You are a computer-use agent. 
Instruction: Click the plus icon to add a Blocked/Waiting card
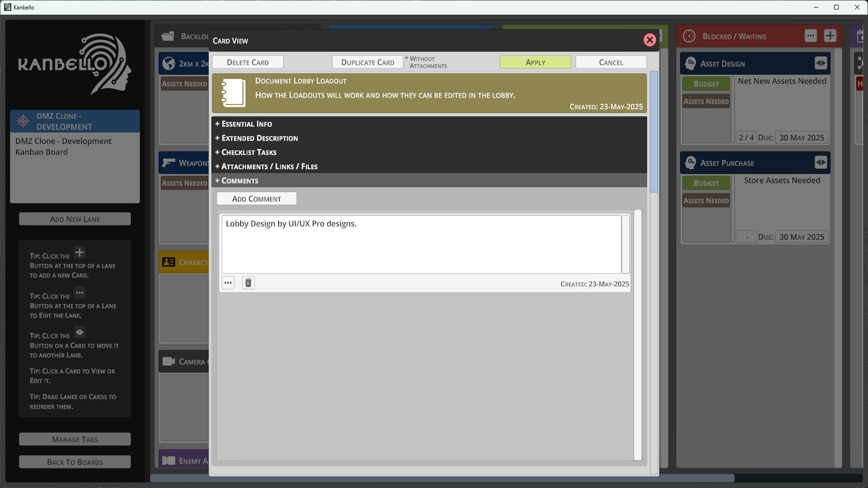click(x=830, y=36)
